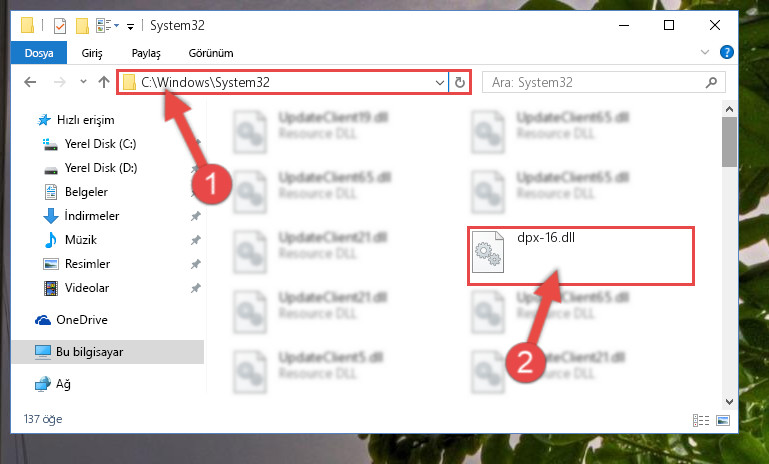Click Properties icon in quick access toolbar
The image size is (769, 464).
coord(59,26)
